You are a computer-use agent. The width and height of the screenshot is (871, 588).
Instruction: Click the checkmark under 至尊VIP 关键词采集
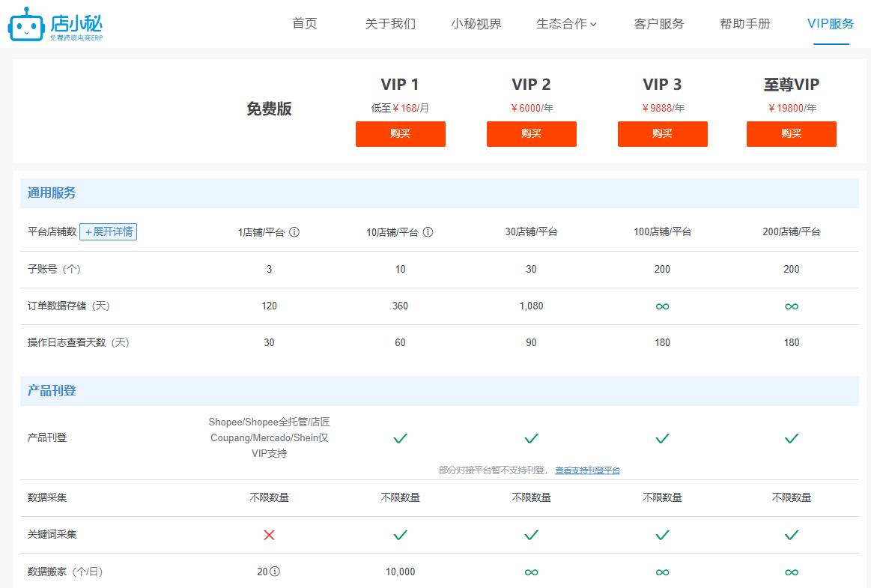click(x=791, y=535)
